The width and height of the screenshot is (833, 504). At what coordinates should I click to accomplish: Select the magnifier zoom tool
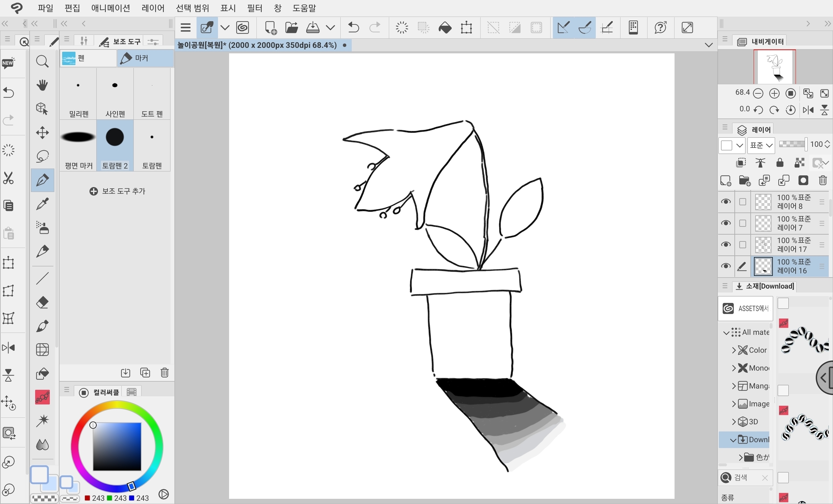click(42, 61)
